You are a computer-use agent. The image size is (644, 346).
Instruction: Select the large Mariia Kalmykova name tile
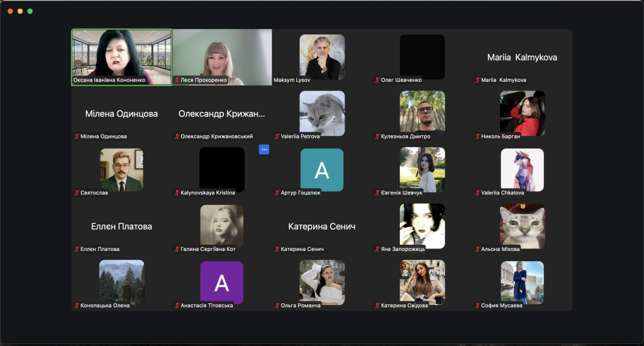pos(522,57)
